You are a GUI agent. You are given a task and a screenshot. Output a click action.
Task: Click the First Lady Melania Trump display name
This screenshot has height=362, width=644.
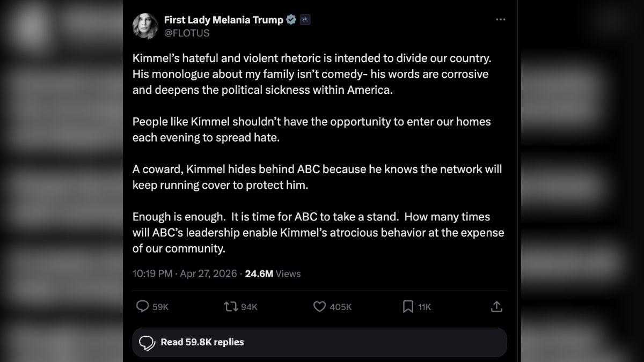pos(224,19)
